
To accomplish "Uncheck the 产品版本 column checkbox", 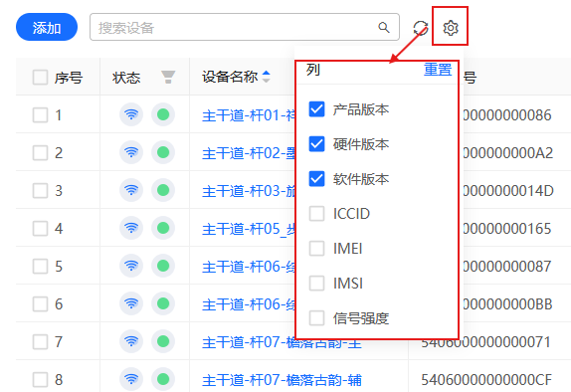I will 316,109.
